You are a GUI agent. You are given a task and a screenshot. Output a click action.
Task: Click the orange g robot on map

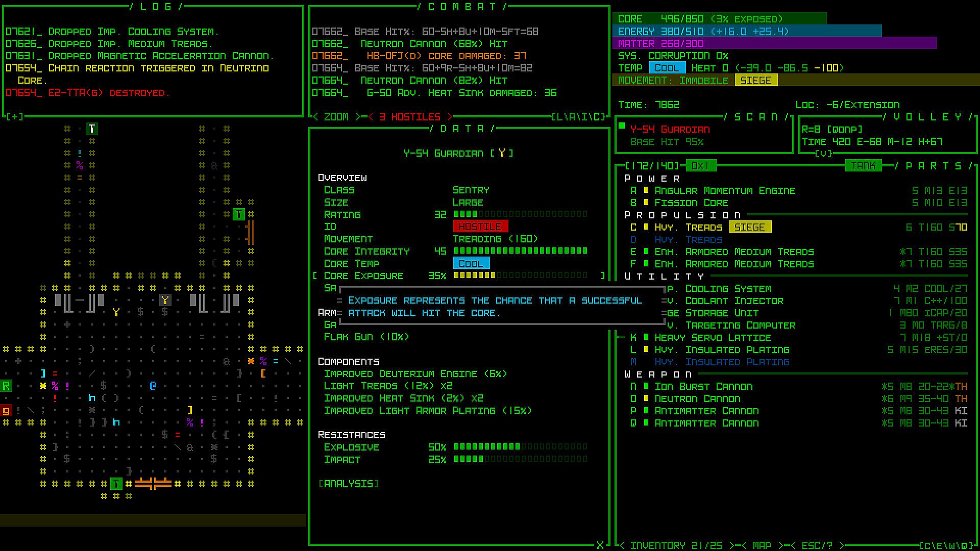[x=6, y=411]
